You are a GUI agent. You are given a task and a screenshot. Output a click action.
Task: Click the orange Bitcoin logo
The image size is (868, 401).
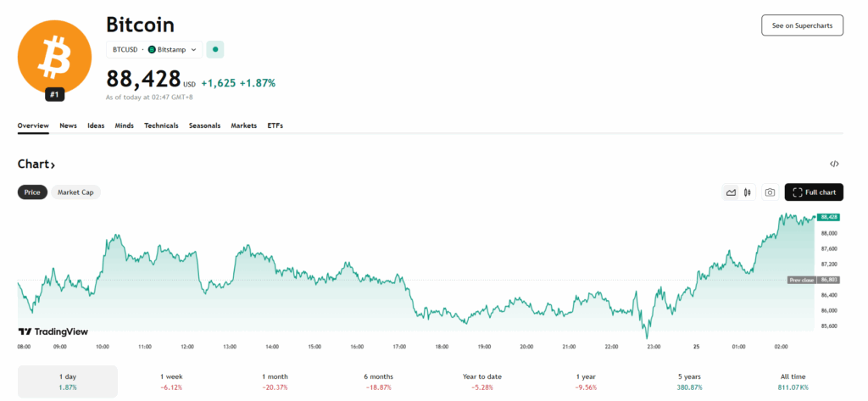tap(54, 56)
